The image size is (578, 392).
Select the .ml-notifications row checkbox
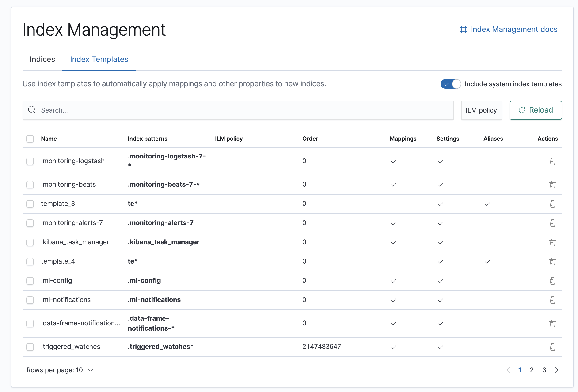tap(30, 300)
